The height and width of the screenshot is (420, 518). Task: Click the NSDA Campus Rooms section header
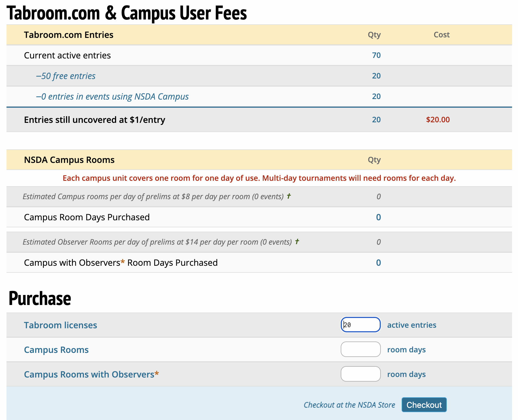pyautogui.click(x=69, y=160)
